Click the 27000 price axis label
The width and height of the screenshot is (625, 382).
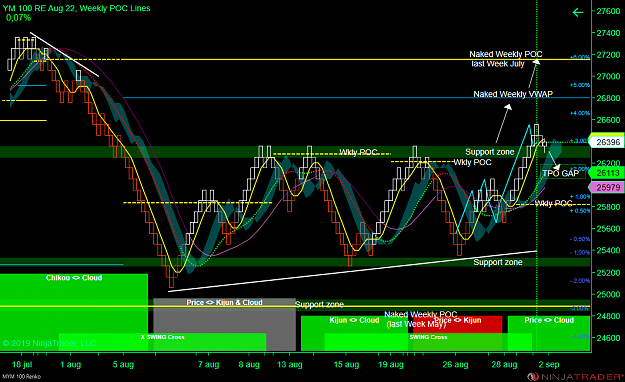pos(608,77)
